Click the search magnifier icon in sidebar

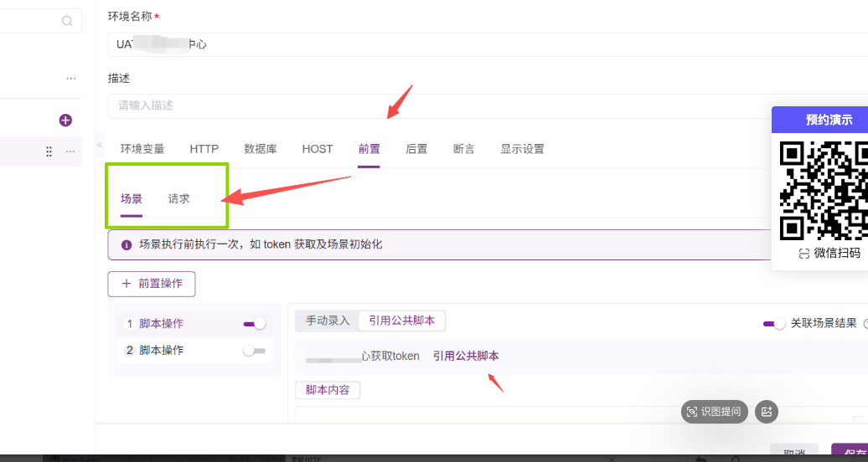pyautogui.click(x=67, y=21)
